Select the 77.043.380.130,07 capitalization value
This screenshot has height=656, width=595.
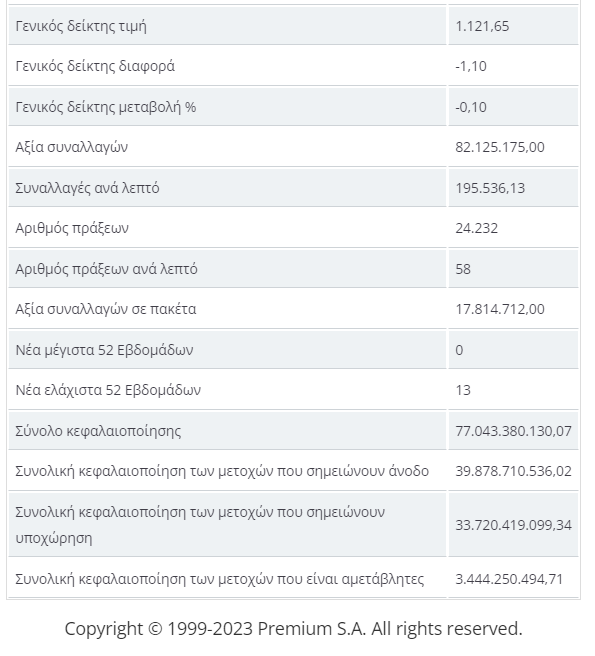click(513, 431)
